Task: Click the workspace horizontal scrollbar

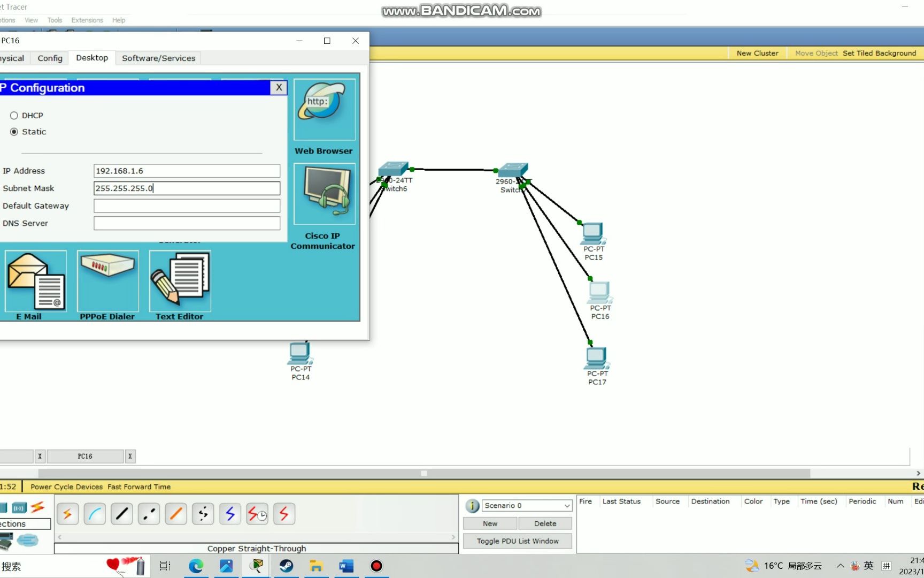Action: [x=424, y=473]
